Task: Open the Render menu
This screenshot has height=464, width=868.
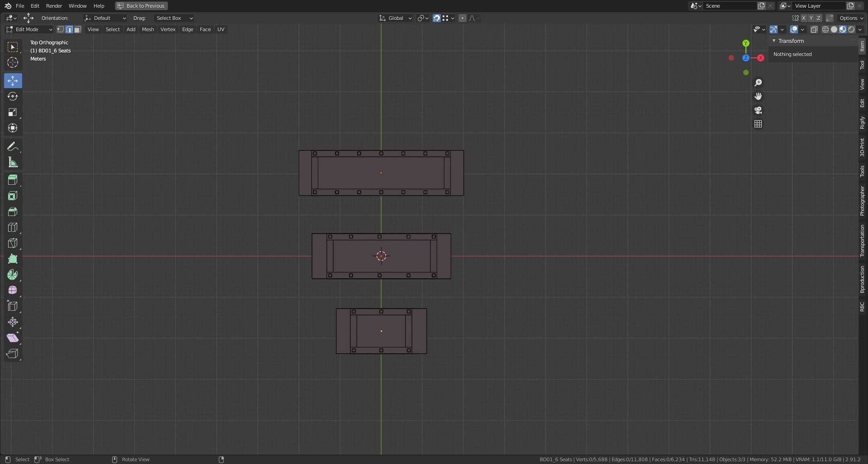Action: click(x=54, y=6)
